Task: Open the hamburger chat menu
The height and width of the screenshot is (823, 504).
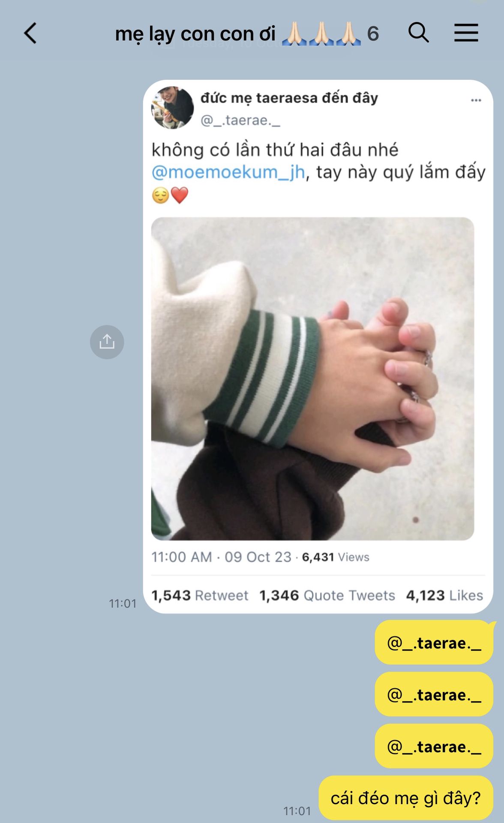Action: [466, 33]
